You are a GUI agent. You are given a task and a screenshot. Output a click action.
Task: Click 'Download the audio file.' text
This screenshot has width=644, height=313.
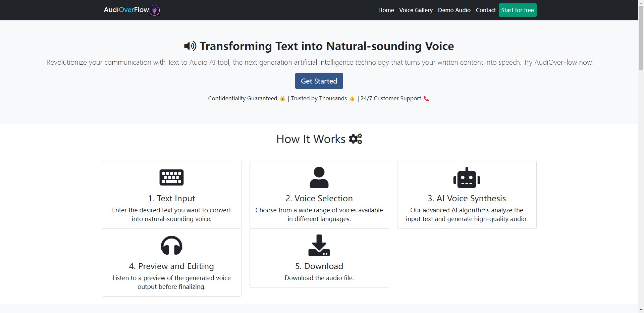pyautogui.click(x=319, y=278)
